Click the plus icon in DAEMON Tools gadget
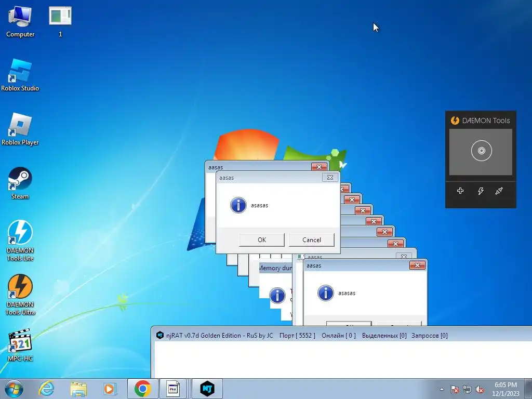 pos(460,191)
